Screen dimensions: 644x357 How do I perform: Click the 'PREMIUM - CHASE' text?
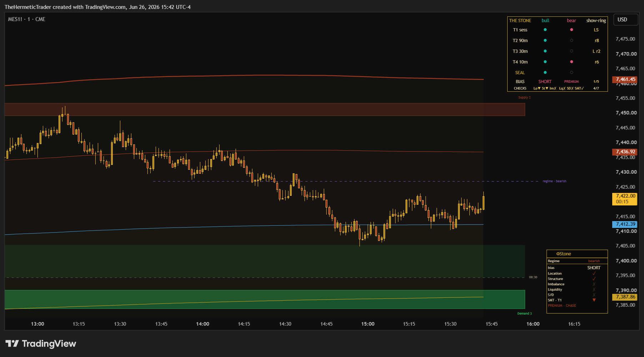(562, 306)
